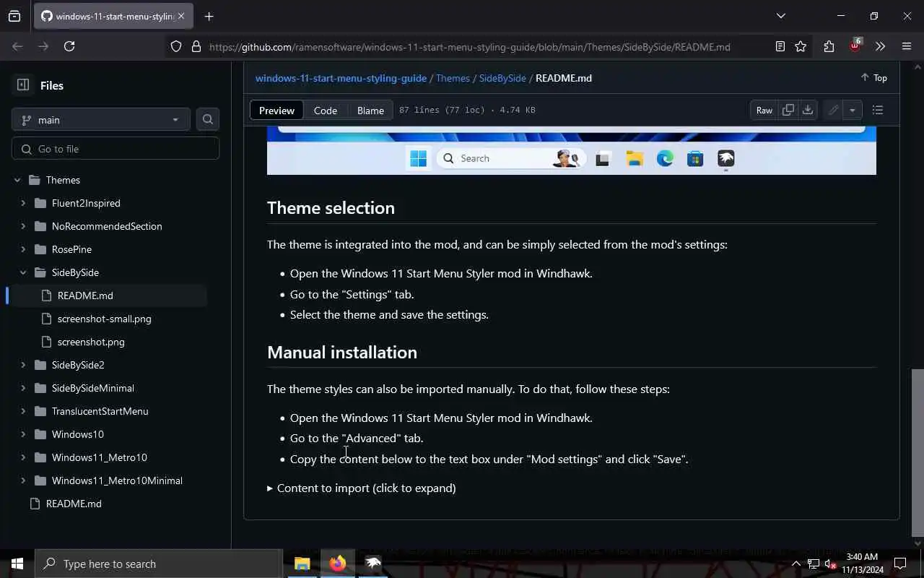
Task: Open Firefox View icon
Action: tap(14, 16)
